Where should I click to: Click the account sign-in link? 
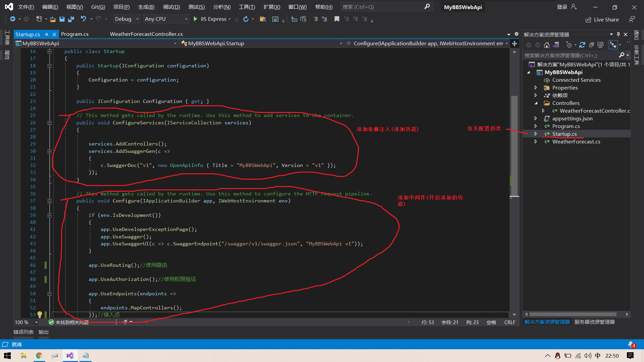tap(562, 7)
